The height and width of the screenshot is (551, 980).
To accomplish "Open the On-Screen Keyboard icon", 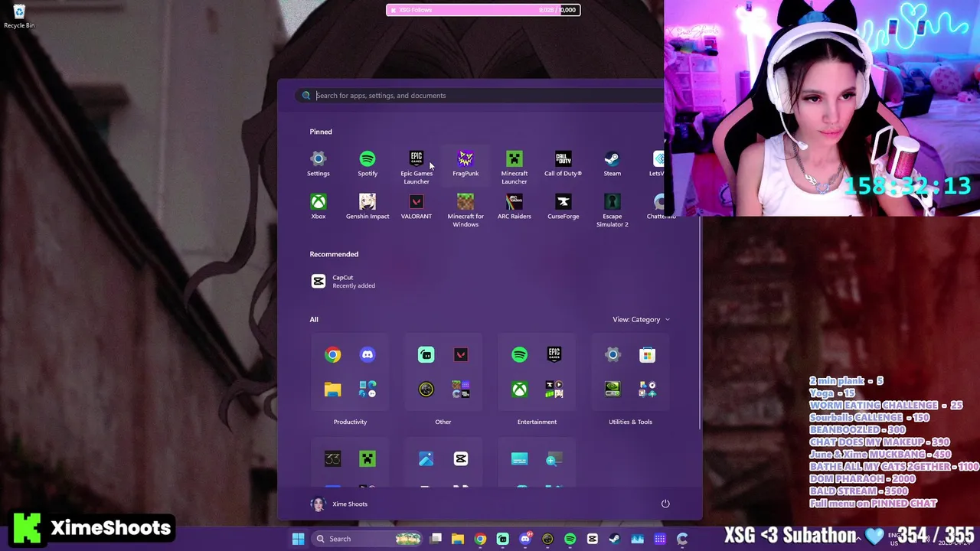I will pos(519,459).
